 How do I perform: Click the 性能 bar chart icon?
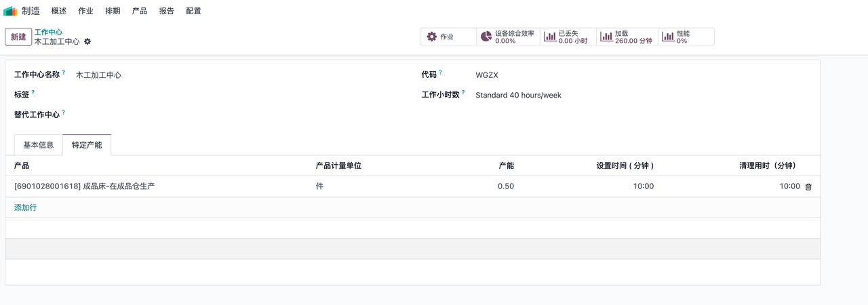tap(668, 37)
